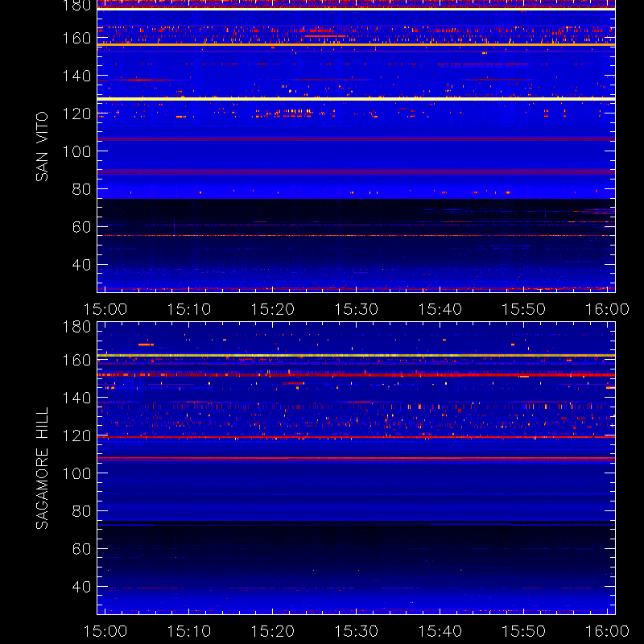The image size is (644, 644).
Task: Click the 15:20 label under Sagamore Hill plot
Action: (x=273, y=631)
